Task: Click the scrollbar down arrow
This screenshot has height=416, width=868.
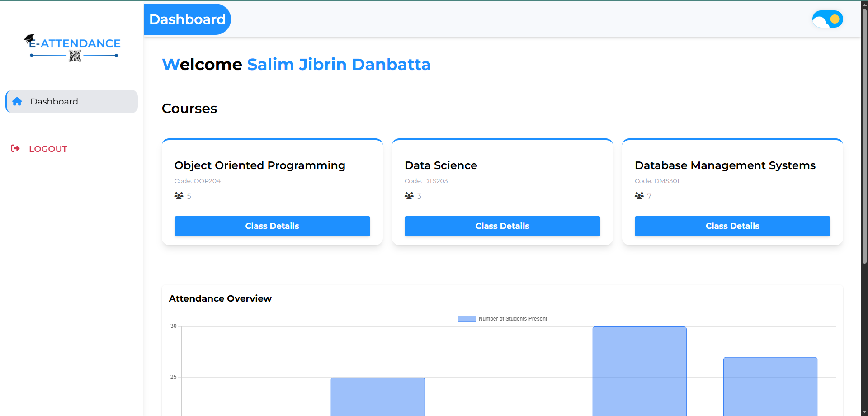Action: point(864,412)
